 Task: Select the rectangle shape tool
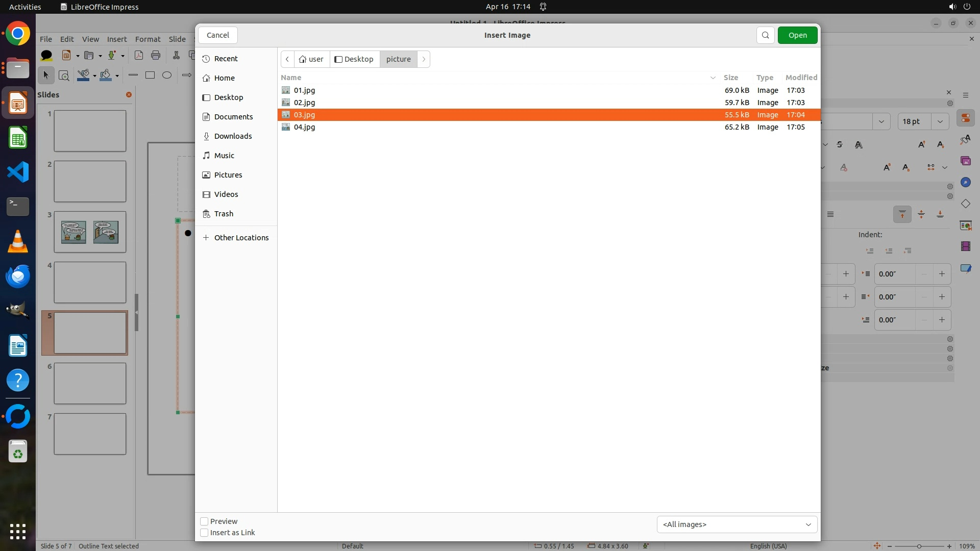(x=150, y=76)
